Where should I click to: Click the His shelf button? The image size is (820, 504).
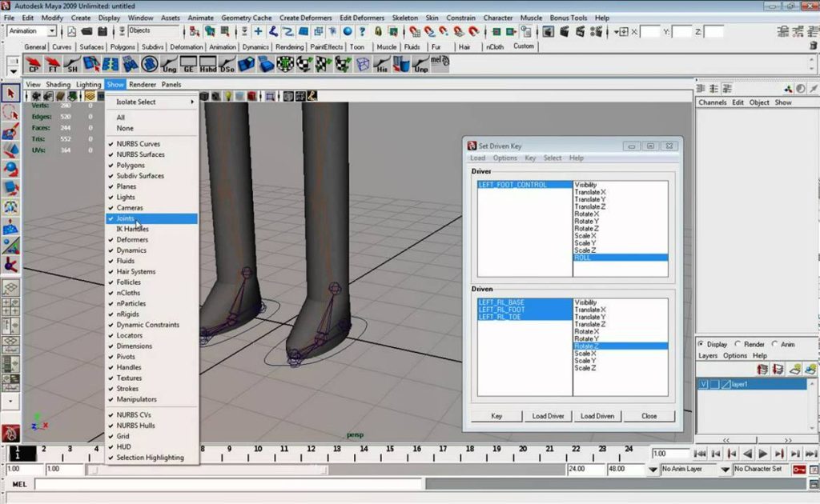point(382,64)
